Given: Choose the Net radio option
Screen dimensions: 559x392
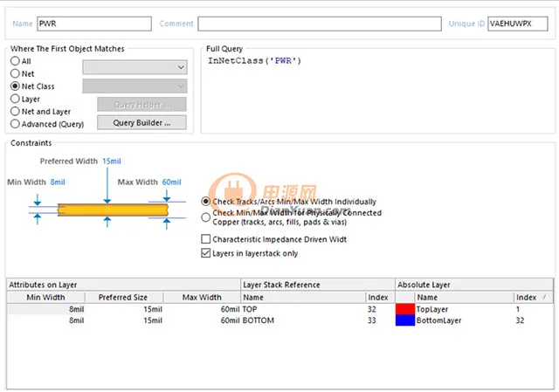Looking at the screenshot, I should point(15,74).
